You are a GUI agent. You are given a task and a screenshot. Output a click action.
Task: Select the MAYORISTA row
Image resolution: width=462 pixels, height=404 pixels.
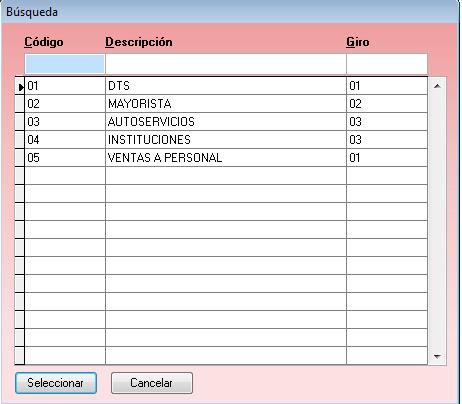226,104
